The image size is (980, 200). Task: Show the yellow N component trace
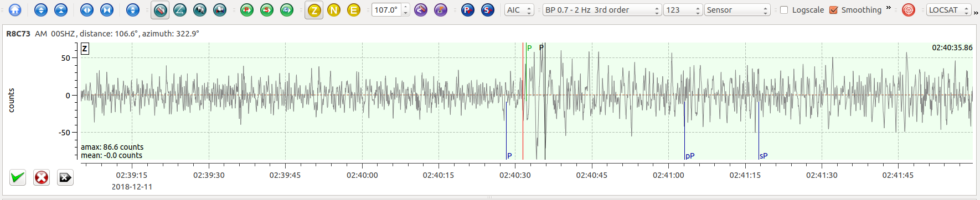click(334, 10)
